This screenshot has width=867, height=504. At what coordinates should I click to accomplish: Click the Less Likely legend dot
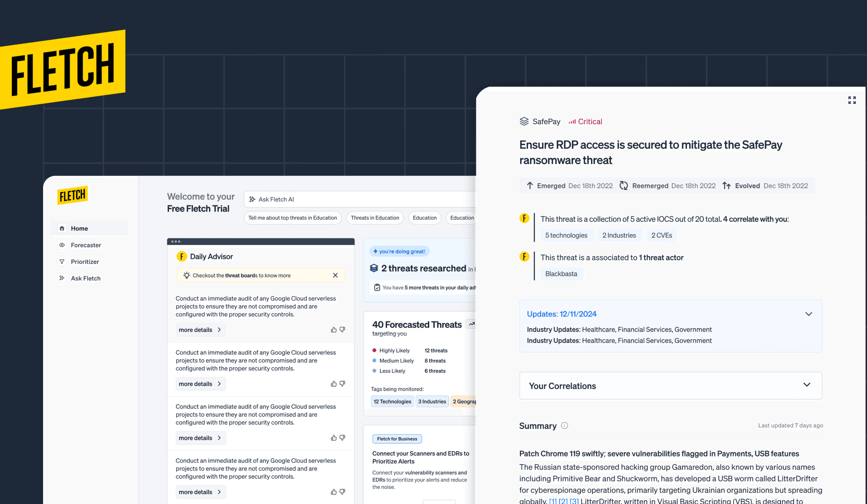point(374,371)
